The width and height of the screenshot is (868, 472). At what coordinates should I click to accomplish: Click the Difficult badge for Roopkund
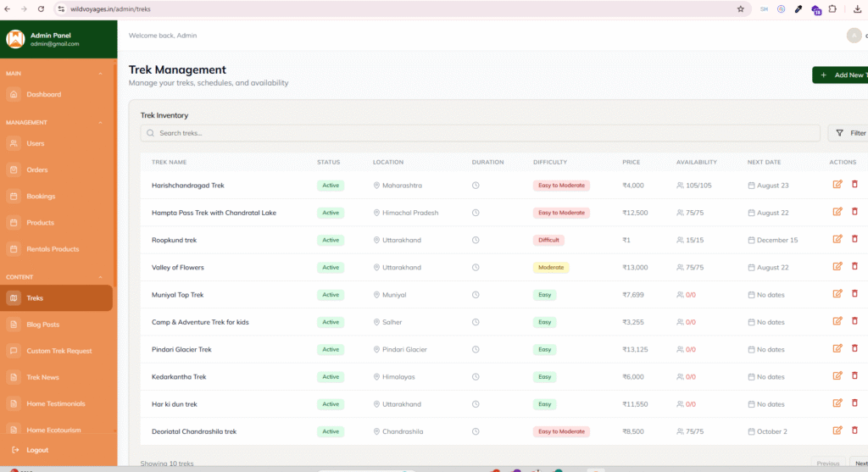[548, 240]
